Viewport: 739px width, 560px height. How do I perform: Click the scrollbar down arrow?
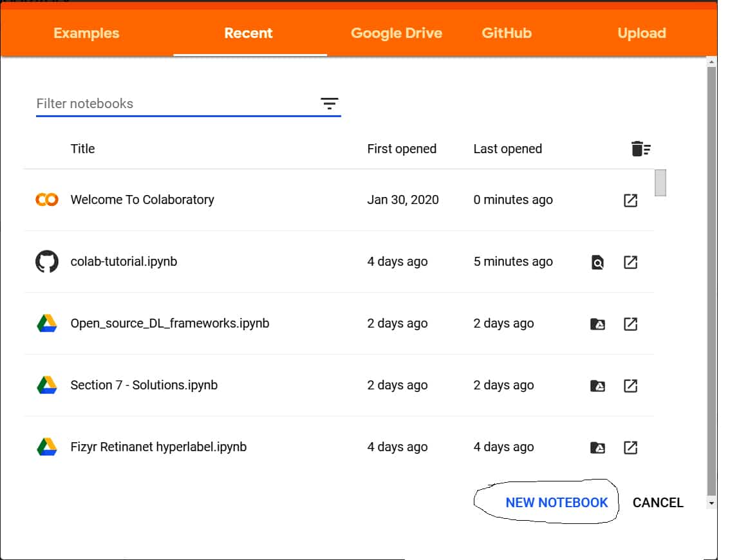point(711,503)
